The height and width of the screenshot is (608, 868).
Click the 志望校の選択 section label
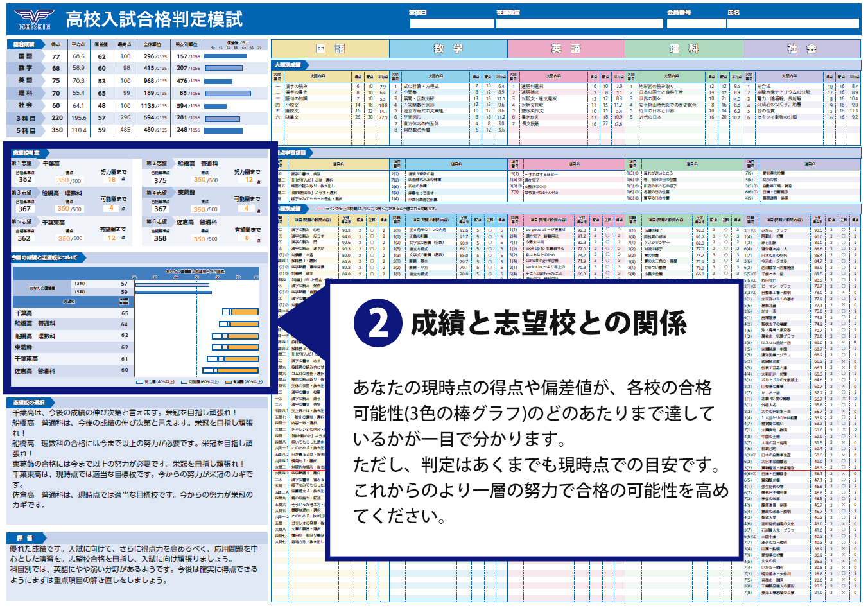coord(30,403)
